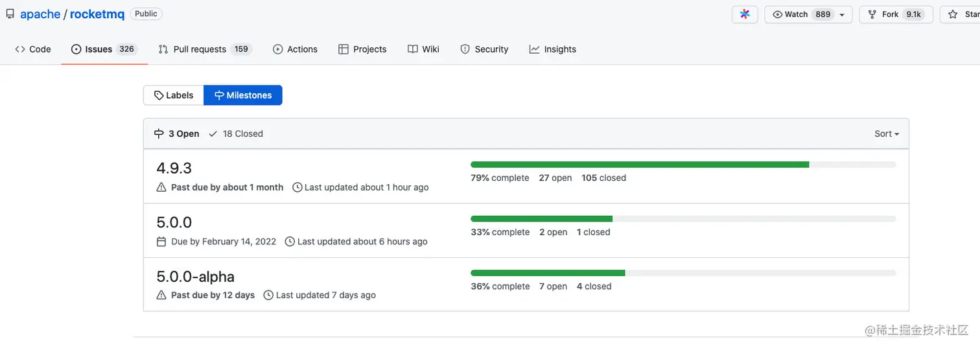980x348 pixels.
Task: Click 'Last updated about 6 hours ago' text
Action: (x=362, y=242)
